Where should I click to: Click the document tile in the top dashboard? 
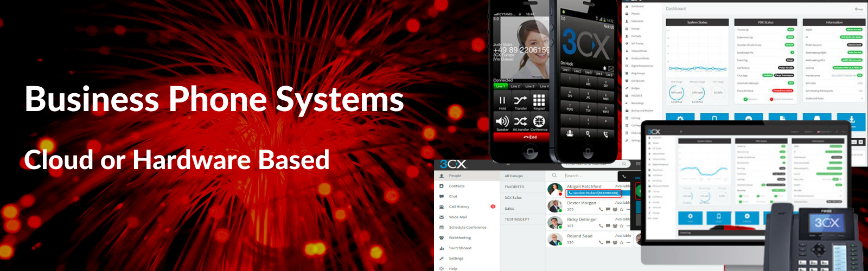pyautogui.click(x=782, y=118)
